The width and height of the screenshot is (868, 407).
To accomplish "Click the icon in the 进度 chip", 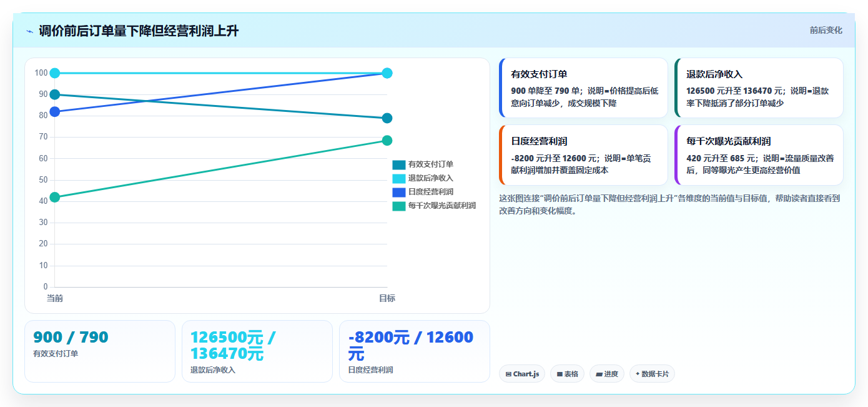I will click(599, 374).
